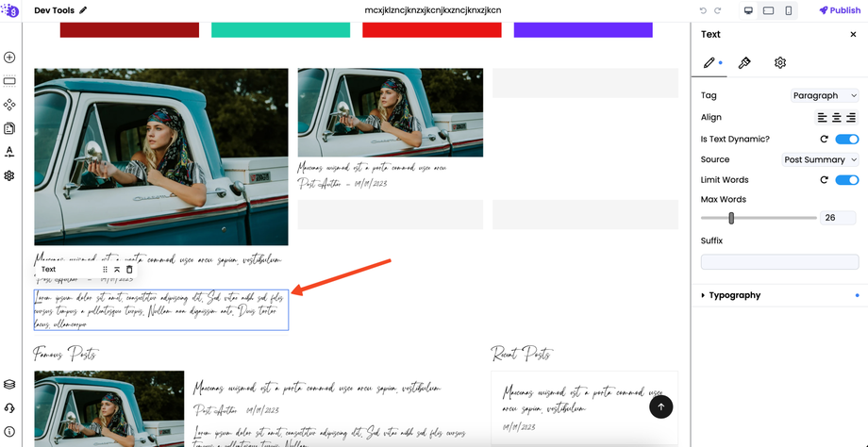Click the scroll-to-top arrow button

(x=661, y=406)
